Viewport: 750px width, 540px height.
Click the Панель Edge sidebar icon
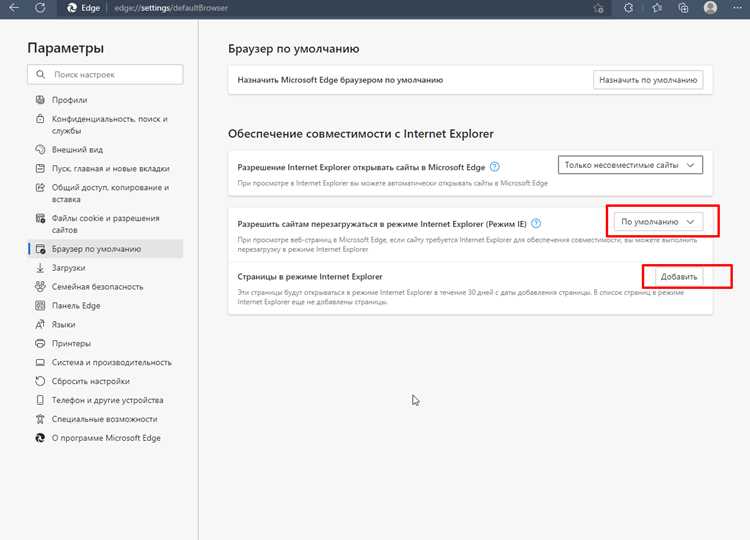pos(40,305)
